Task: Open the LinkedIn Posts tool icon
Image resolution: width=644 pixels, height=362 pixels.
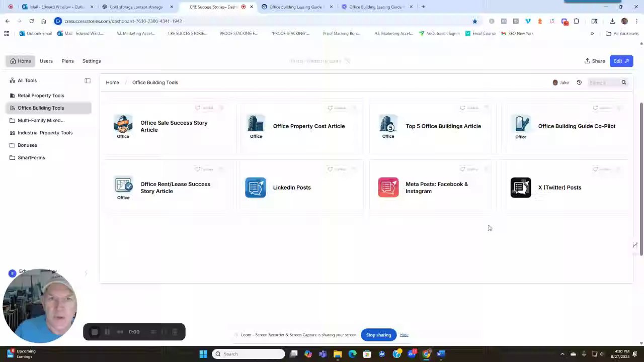Action: click(256, 188)
